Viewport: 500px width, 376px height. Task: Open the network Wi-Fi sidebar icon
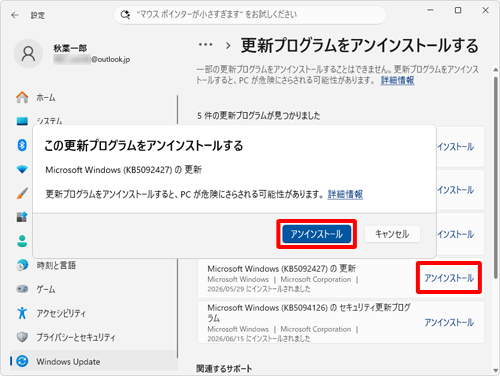point(22,169)
